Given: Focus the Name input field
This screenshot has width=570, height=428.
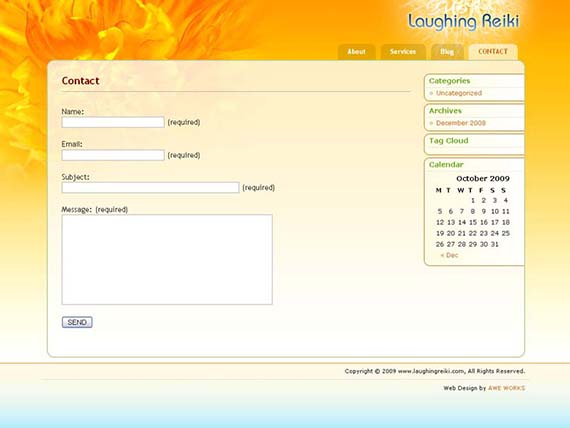Looking at the screenshot, I should point(113,122).
